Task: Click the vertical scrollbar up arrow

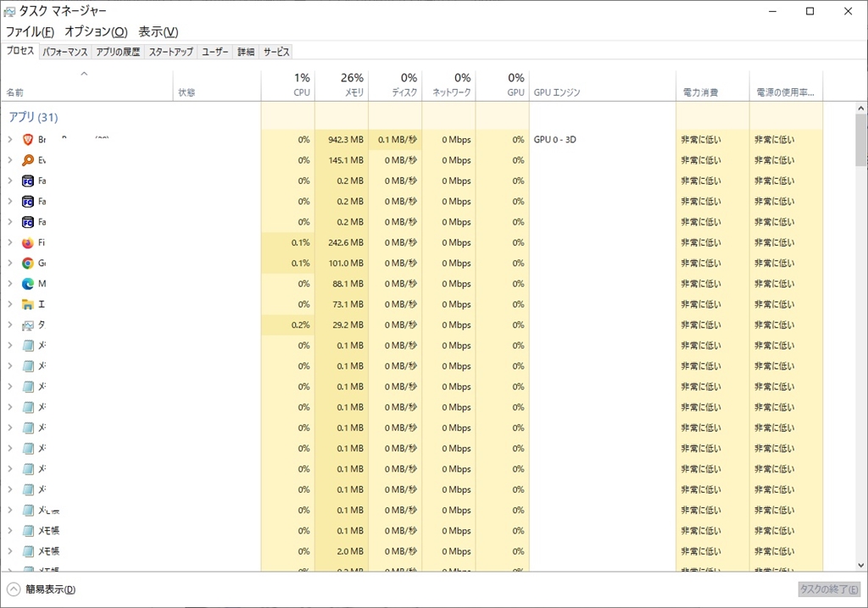Action: (x=861, y=109)
